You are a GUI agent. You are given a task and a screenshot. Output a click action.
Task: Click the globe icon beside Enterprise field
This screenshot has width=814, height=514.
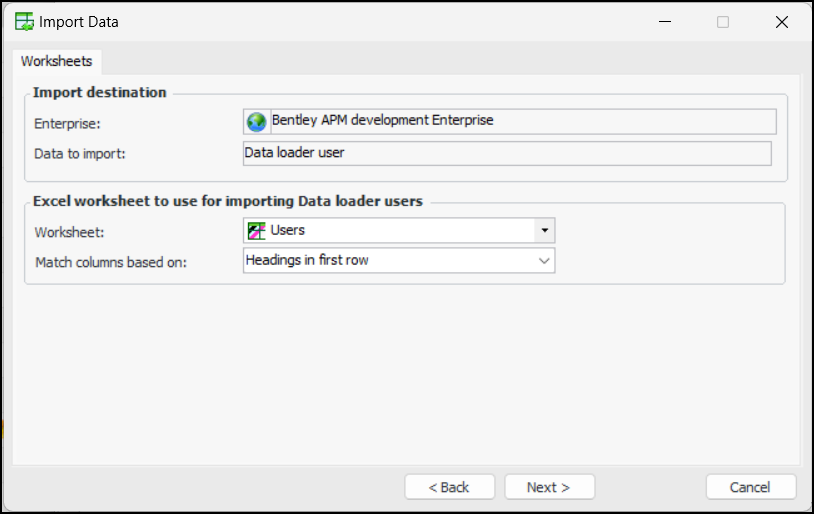click(256, 122)
